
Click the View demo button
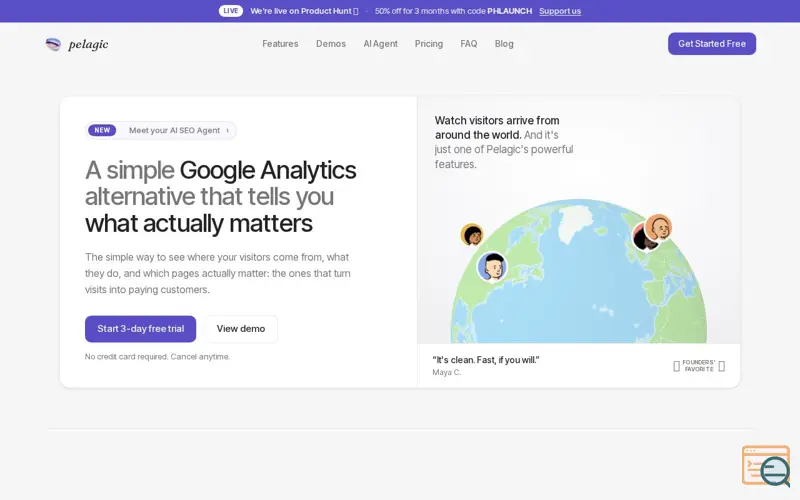click(x=241, y=329)
